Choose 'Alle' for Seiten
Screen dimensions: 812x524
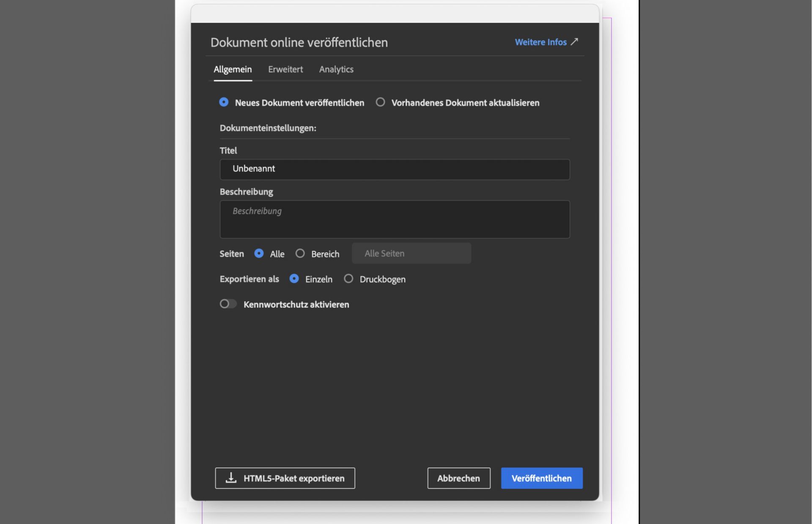(x=259, y=253)
